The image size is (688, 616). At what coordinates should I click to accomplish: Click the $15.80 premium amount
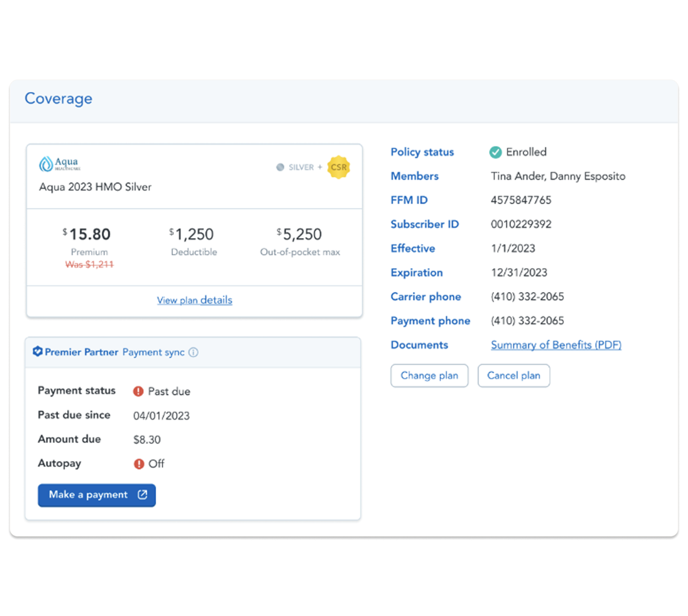coord(89,235)
